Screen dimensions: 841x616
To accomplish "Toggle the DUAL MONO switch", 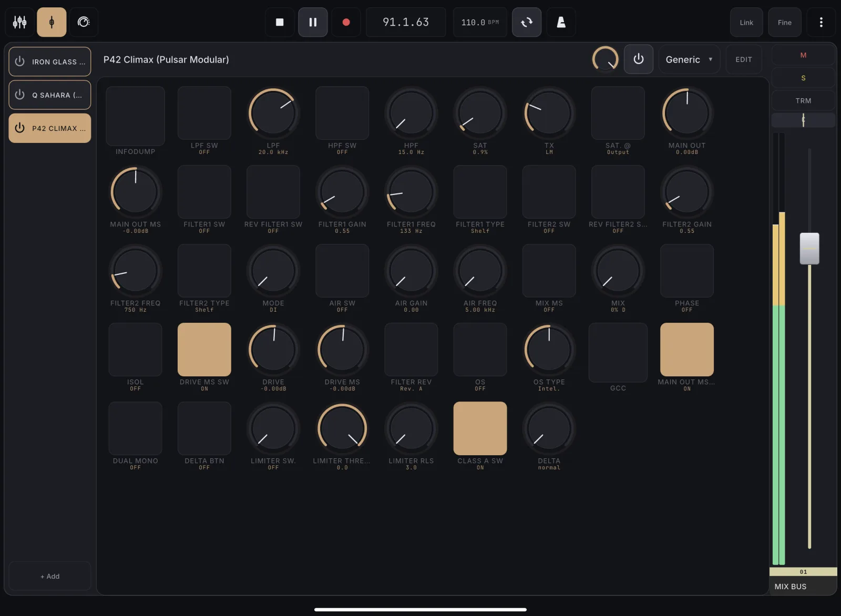I will click(x=135, y=428).
